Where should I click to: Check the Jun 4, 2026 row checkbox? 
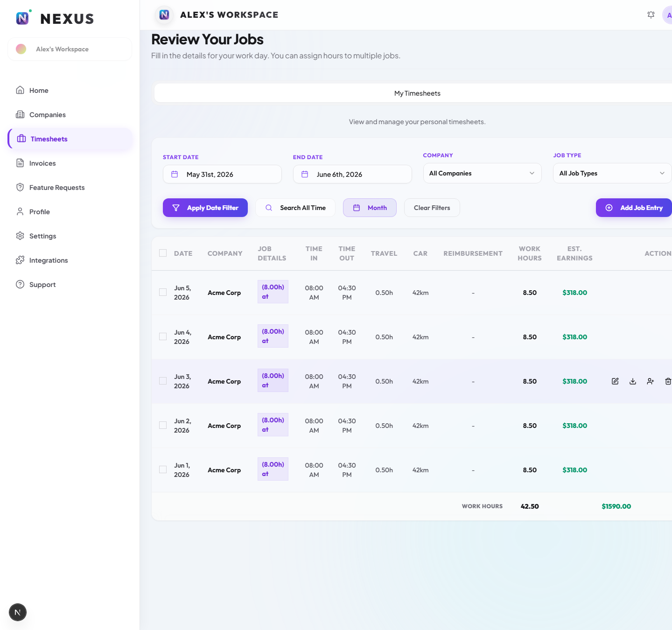point(163,336)
